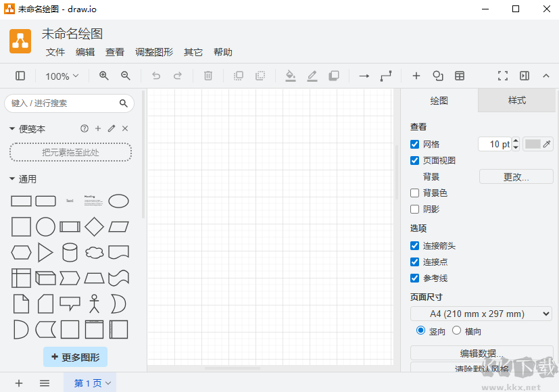Enter fullscreen with the brackets icon
Image resolution: width=559 pixels, height=392 pixels.
pos(503,76)
